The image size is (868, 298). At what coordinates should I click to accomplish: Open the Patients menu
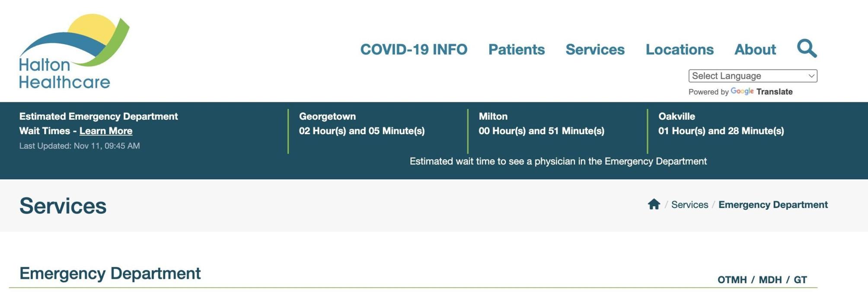(x=516, y=49)
